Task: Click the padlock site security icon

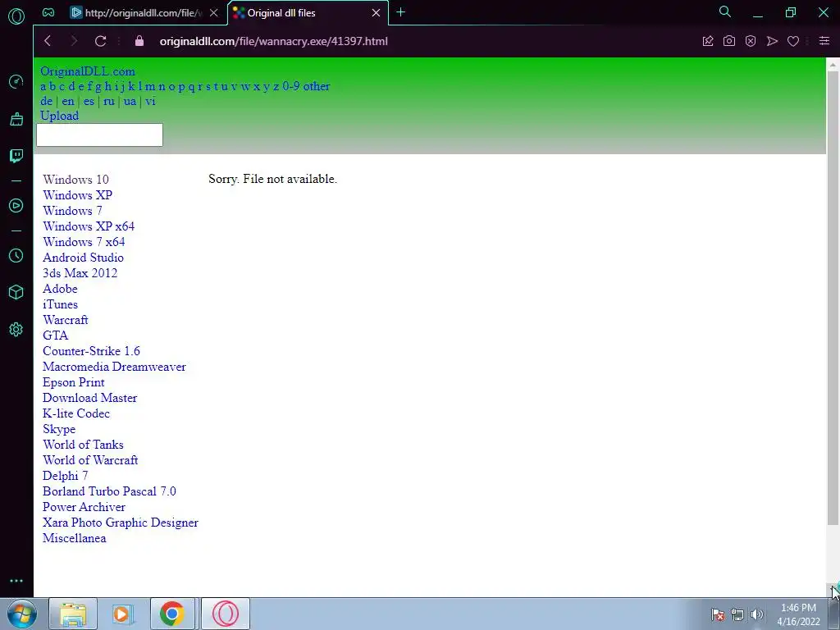Action: [139, 41]
